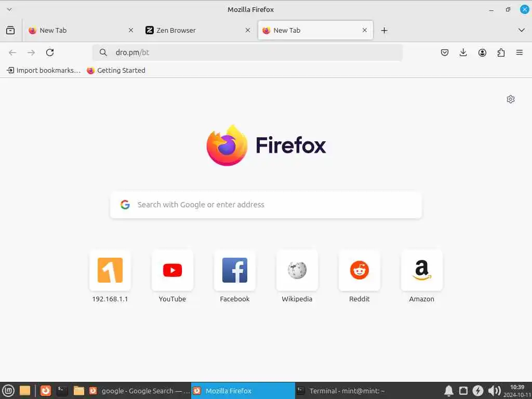Click Show desktop folder icon in taskbar
Viewport: 532px width, 399px height.
[25, 391]
